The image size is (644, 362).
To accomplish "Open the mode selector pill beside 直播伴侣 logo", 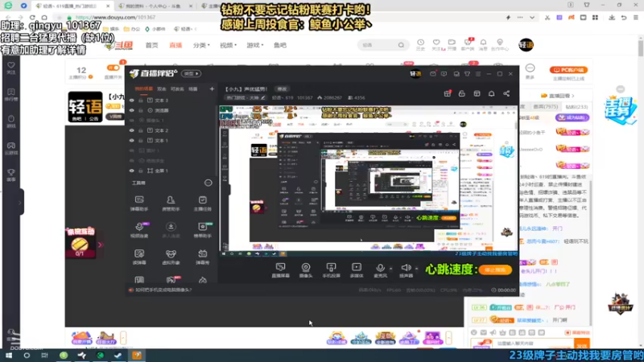I will tap(191, 74).
